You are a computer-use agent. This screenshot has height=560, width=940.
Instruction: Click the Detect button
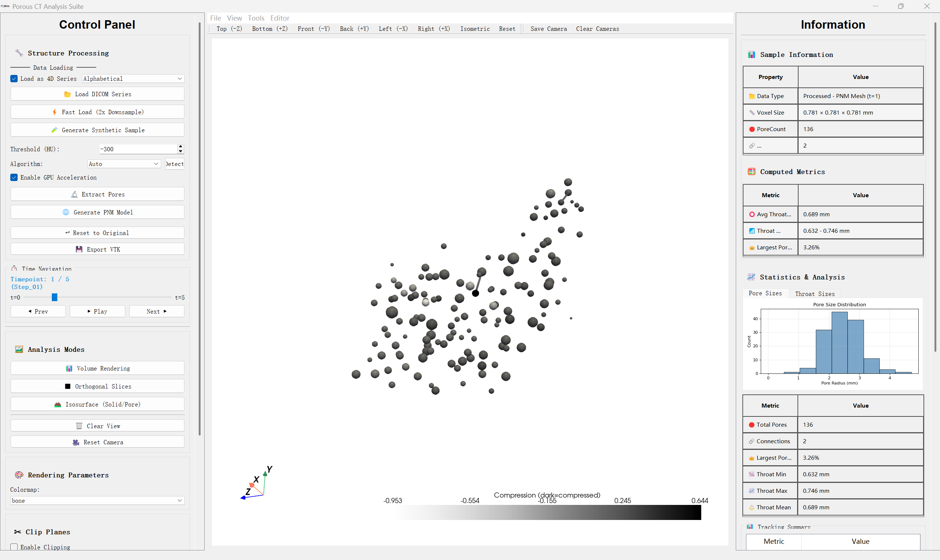pyautogui.click(x=174, y=164)
